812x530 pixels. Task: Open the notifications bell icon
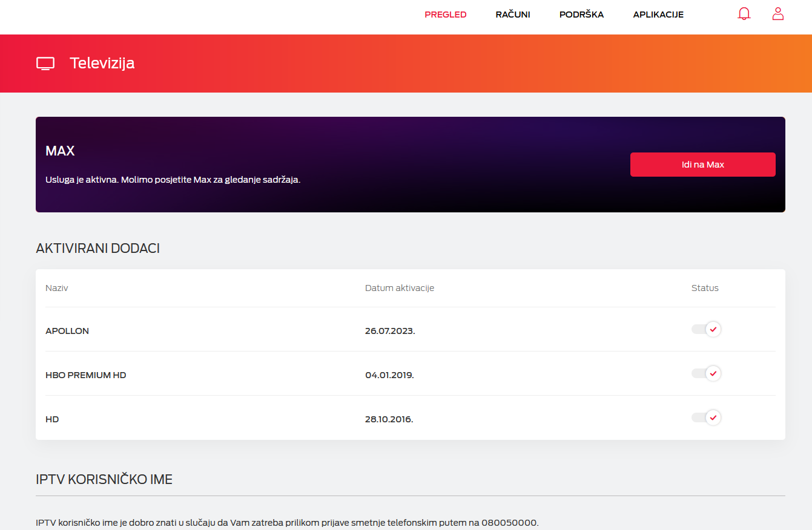pyautogui.click(x=744, y=14)
